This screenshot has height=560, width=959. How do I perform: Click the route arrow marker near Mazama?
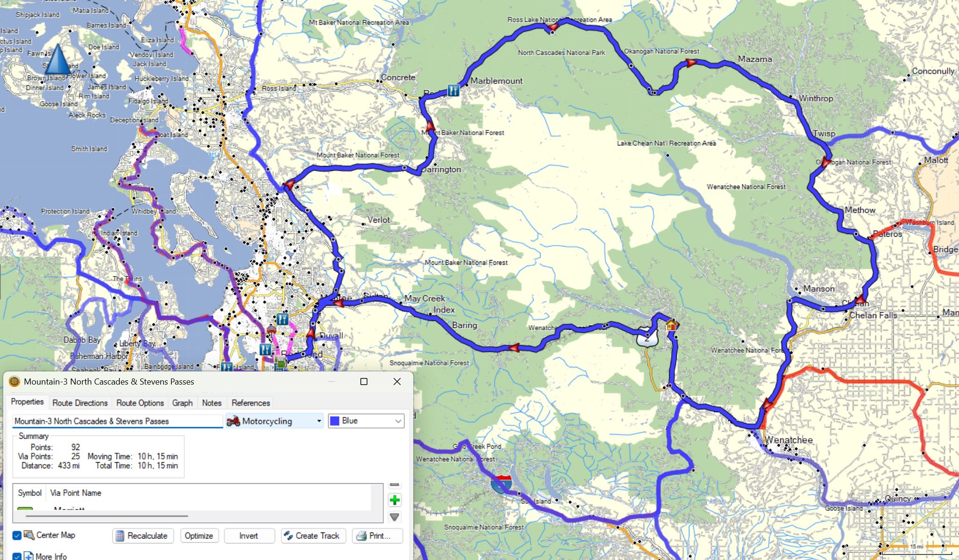[691, 63]
